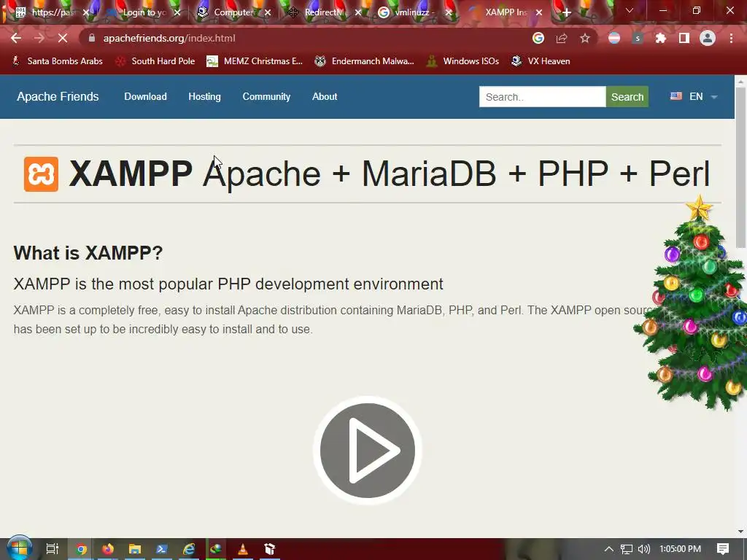Click the address bar URL
The image size is (747, 560).
pos(169,38)
